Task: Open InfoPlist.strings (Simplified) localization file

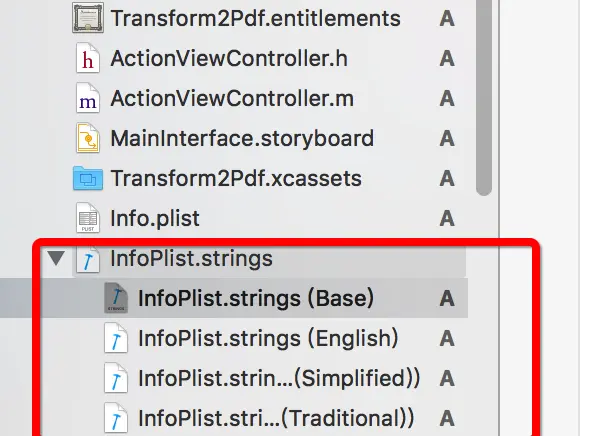Action: click(278, 378)
